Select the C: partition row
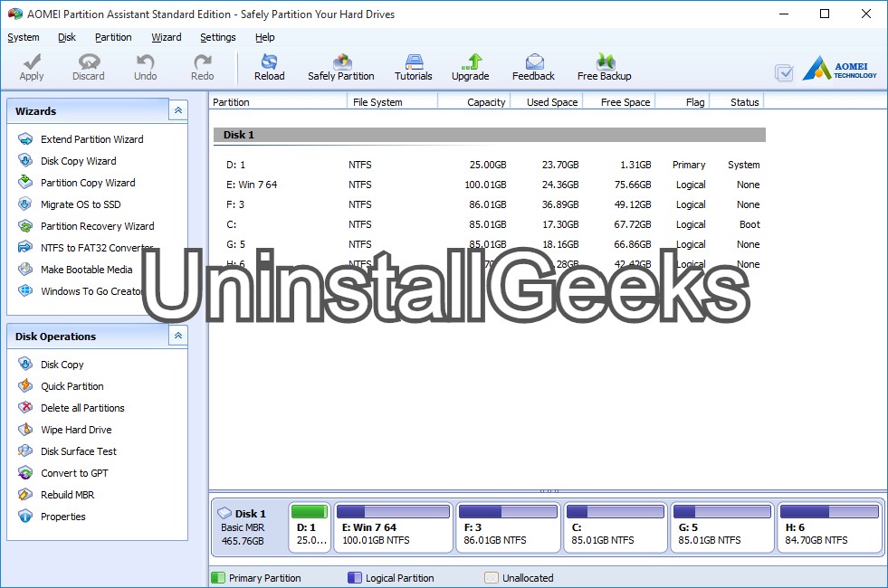 pos(490,224)
